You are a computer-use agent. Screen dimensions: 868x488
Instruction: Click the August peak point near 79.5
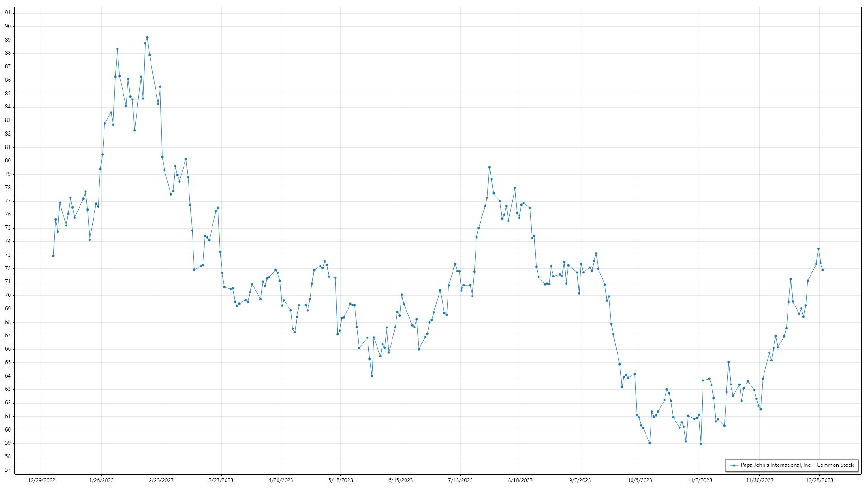pyautogui.click(x=489, y=167)
